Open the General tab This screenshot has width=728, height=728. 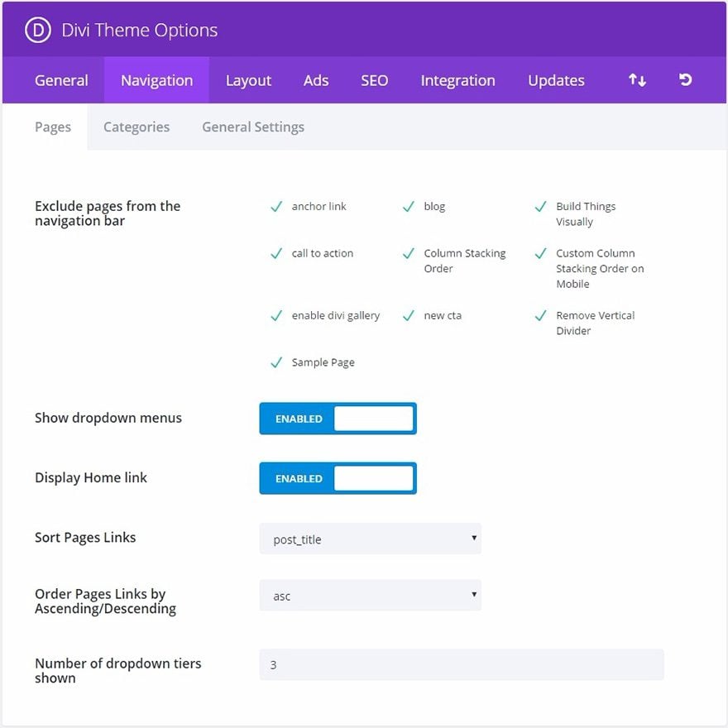[61, 80]
